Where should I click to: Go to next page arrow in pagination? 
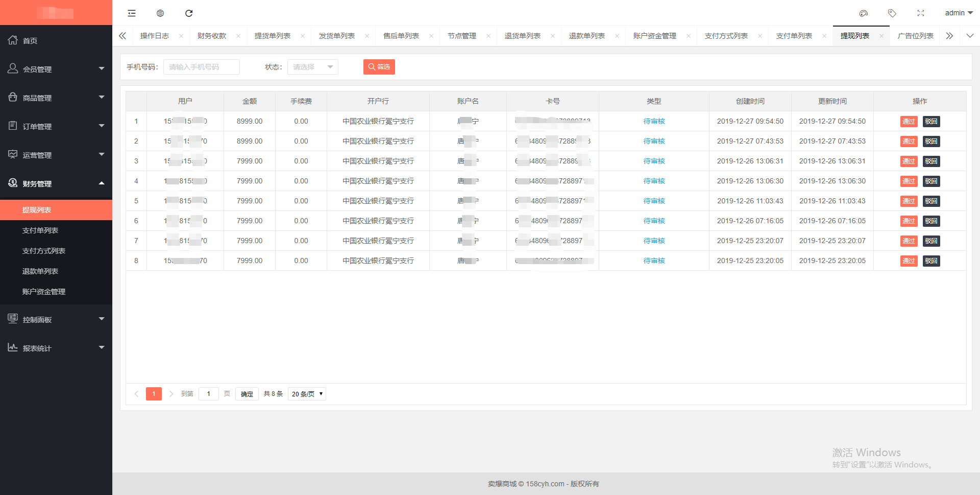pos(171,394)
